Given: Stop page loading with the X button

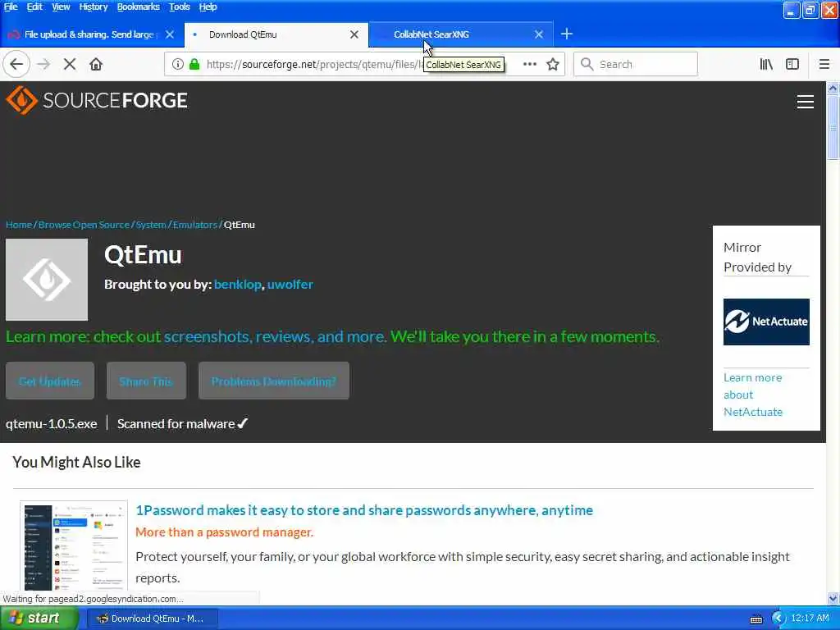Looking at the screenshot, I should 70,64.
